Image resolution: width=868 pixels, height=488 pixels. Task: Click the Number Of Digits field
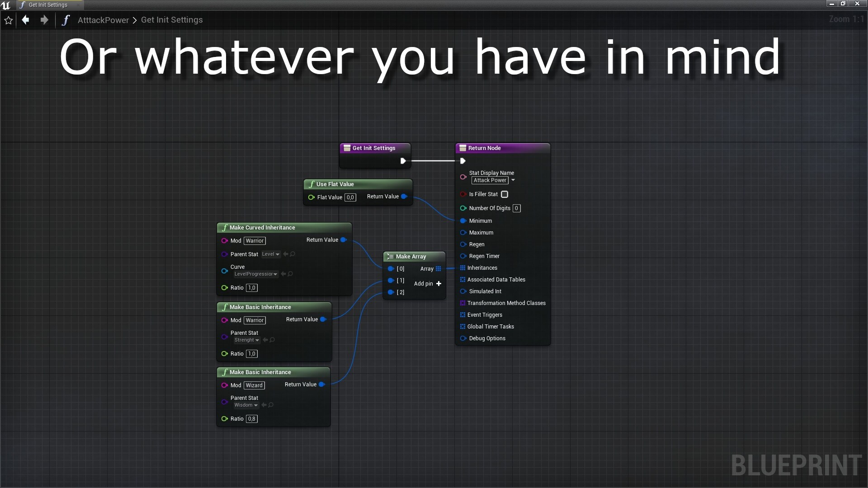516,208
